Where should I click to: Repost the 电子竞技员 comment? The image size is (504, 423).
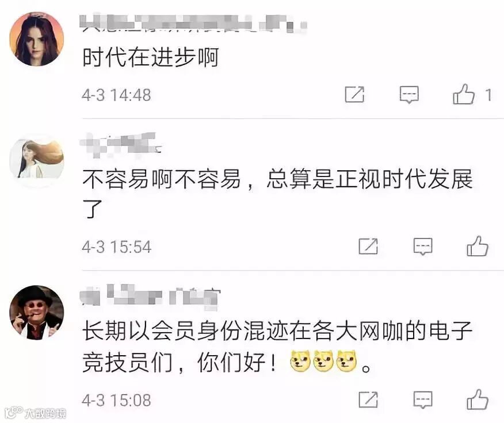point(368,399)
